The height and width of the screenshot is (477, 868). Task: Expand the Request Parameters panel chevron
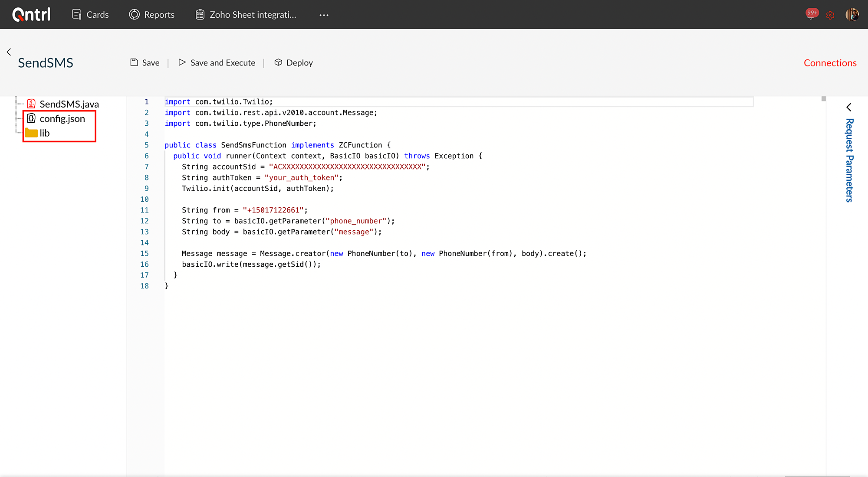849,107
